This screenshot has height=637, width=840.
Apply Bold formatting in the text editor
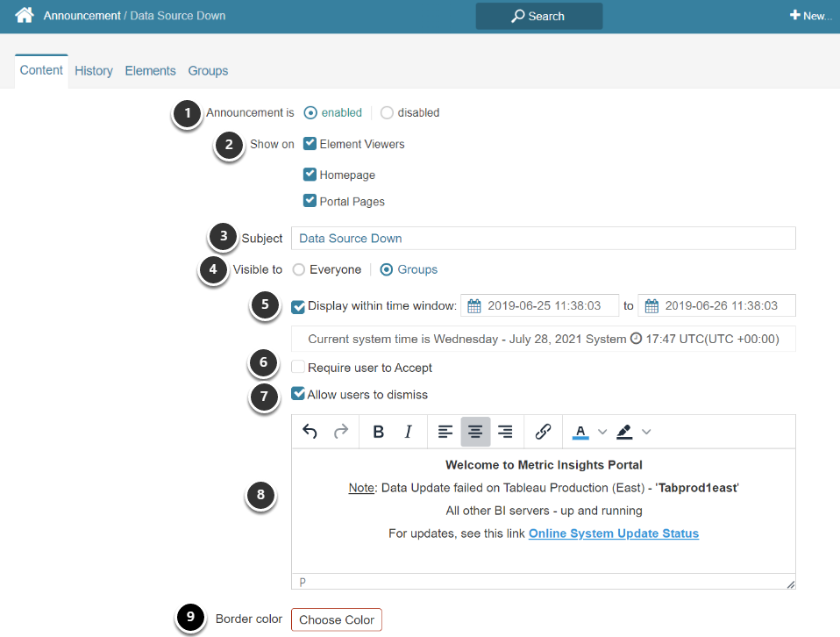tap(378, 431)
